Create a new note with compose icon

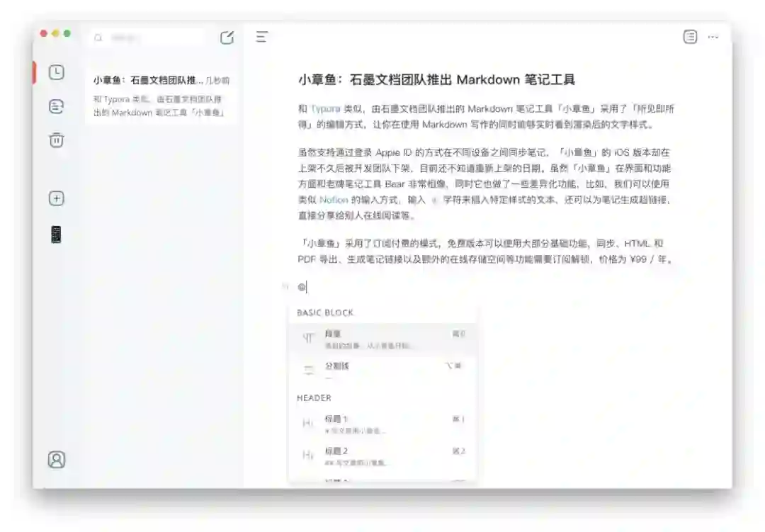(227, 38)
